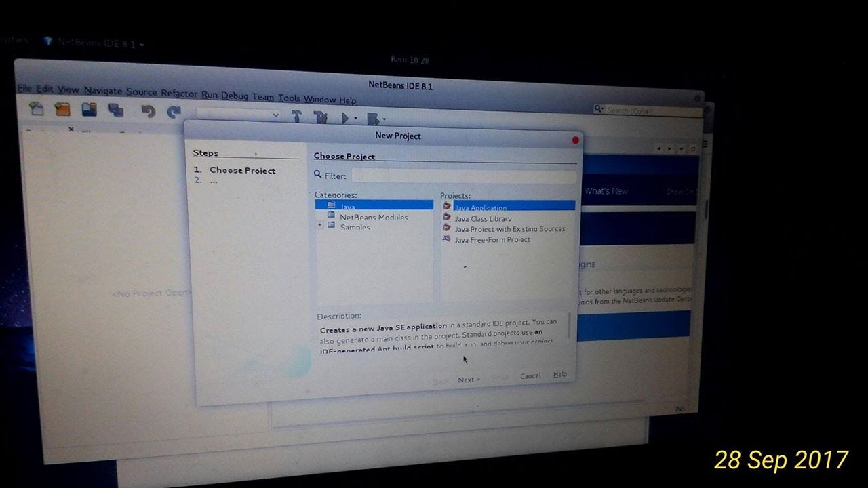Image resolution: width=868 pixels, height=488 pixels.
Task: Click the clock in the top panel
Action: tap(410, 60)
